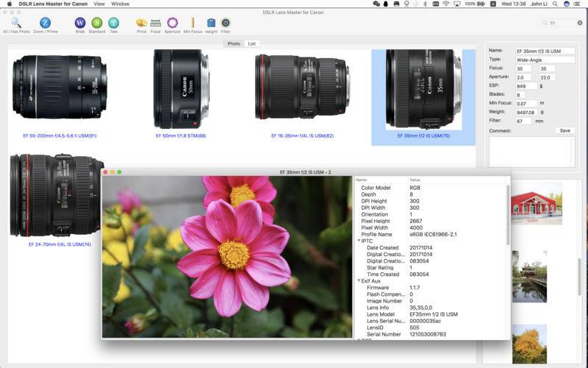Screen dimensions: 588x368
Task: Select the Pixel Width metadata row
Action: [x=431, y=227]
